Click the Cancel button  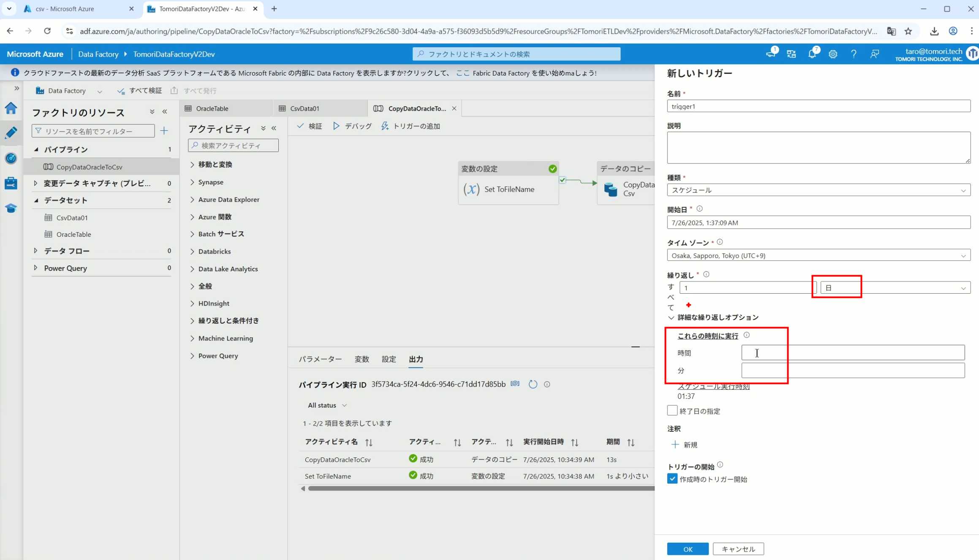tap(738, 549)
